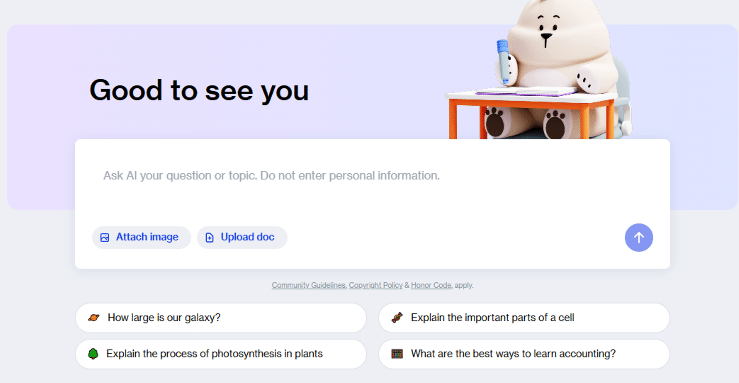
Task: Click the abacus icon by accounting prompt
Action: pyautogui.click(x=397, y=354)
